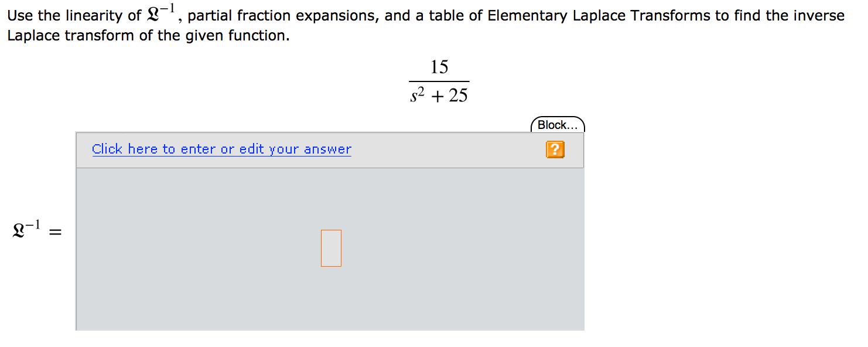Click 'Click here to enter or edit your answer'

click(x=221, y=149)
